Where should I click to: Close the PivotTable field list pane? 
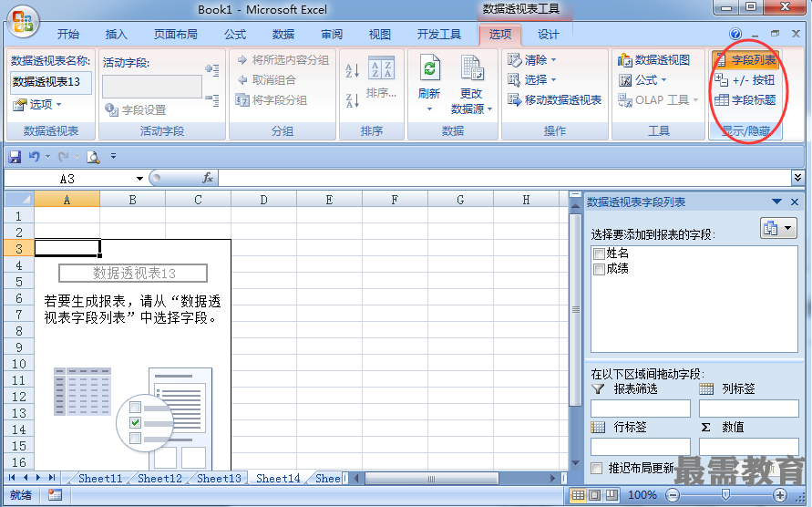(x=795, y=202)
